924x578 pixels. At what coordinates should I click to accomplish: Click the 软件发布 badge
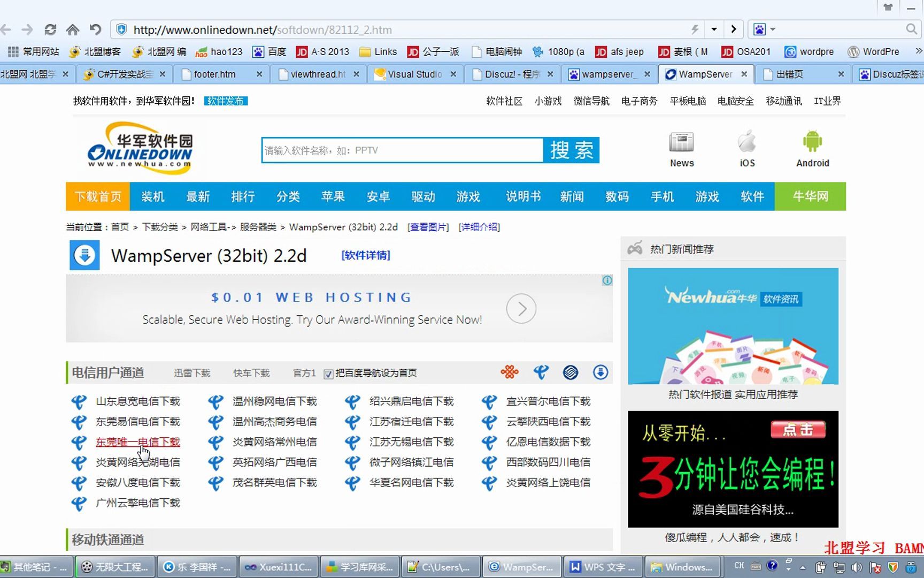click(226, 101)
